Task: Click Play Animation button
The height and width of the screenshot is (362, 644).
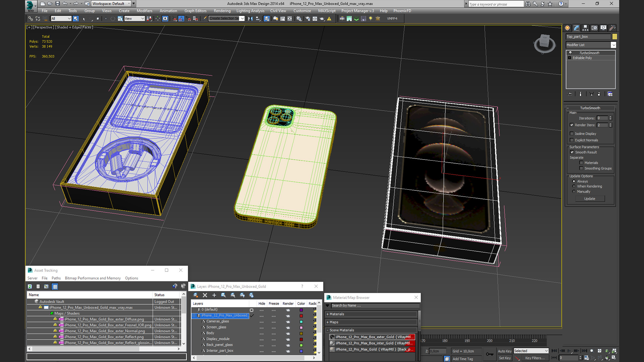Action: (x=569, y=351)
